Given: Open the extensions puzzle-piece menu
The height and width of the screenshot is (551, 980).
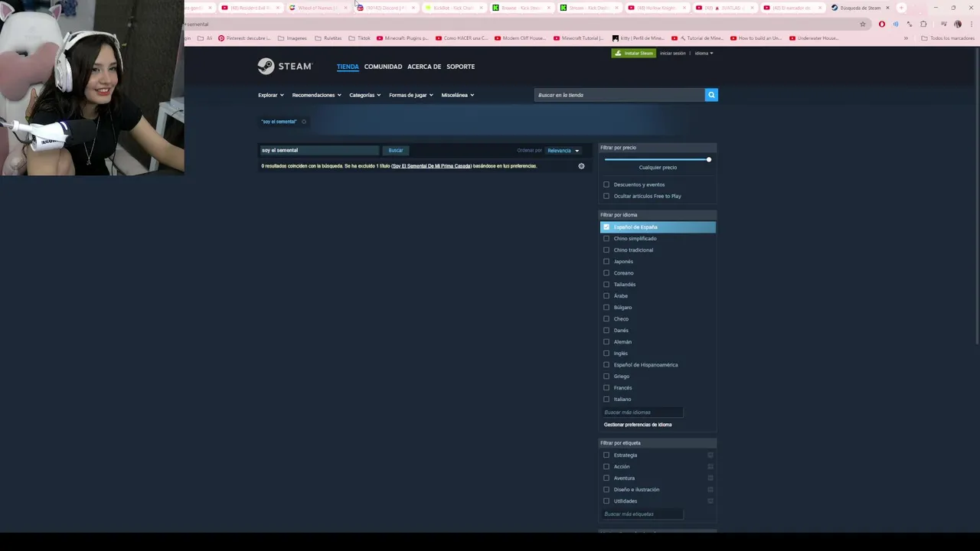Looking at the screenshot, I should click(923, 24).
